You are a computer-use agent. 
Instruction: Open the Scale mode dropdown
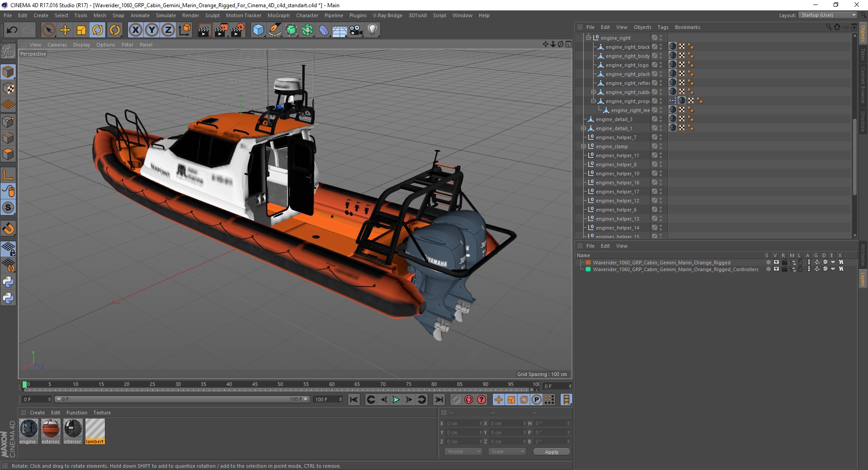coord(507,451)
